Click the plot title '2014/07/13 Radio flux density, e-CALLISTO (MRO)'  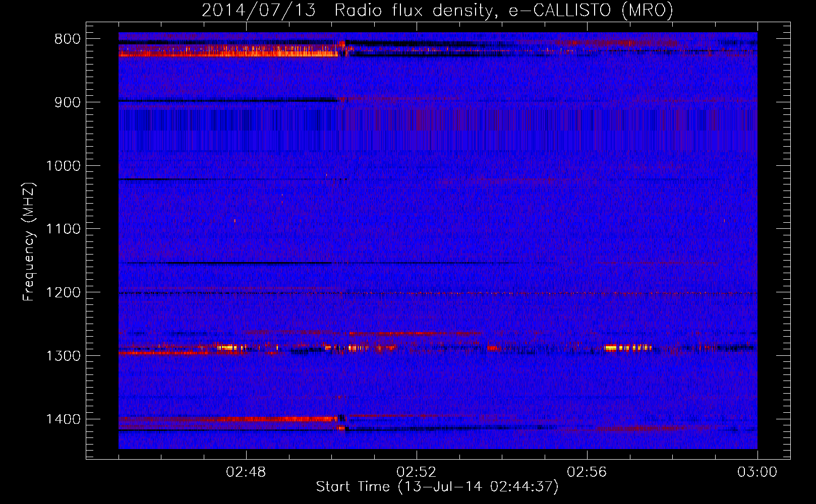click(x=437, y=10)
